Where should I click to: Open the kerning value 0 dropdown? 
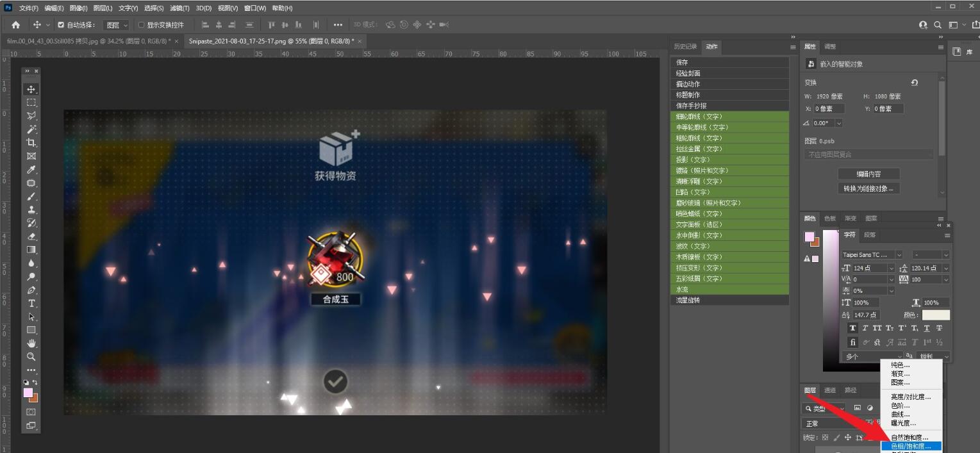coord(891,279)
